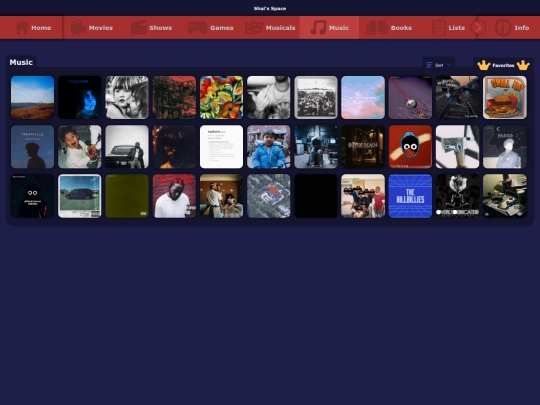Click the clipboard icon beside Lists
The image size is (540, 405).
pos(438,28)
